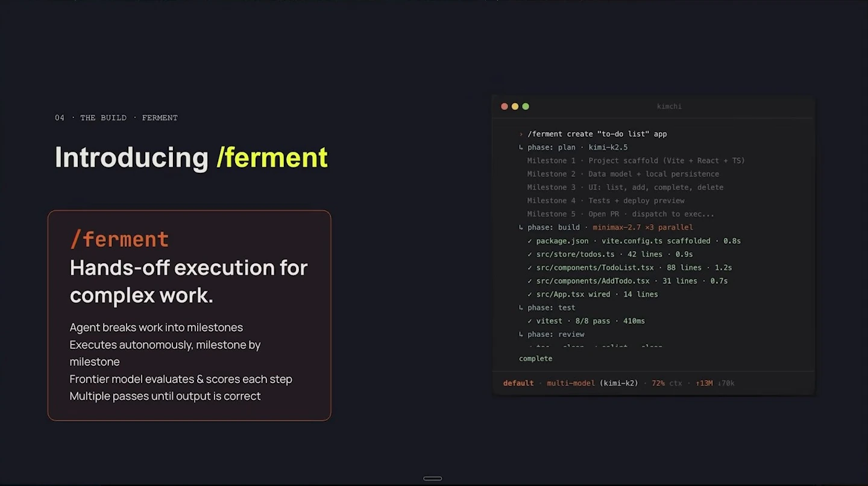Viewport: 868px width, 486px height.
Task: Click the src/components/TodoList.tsx line
Action: [x=629, y=267]
